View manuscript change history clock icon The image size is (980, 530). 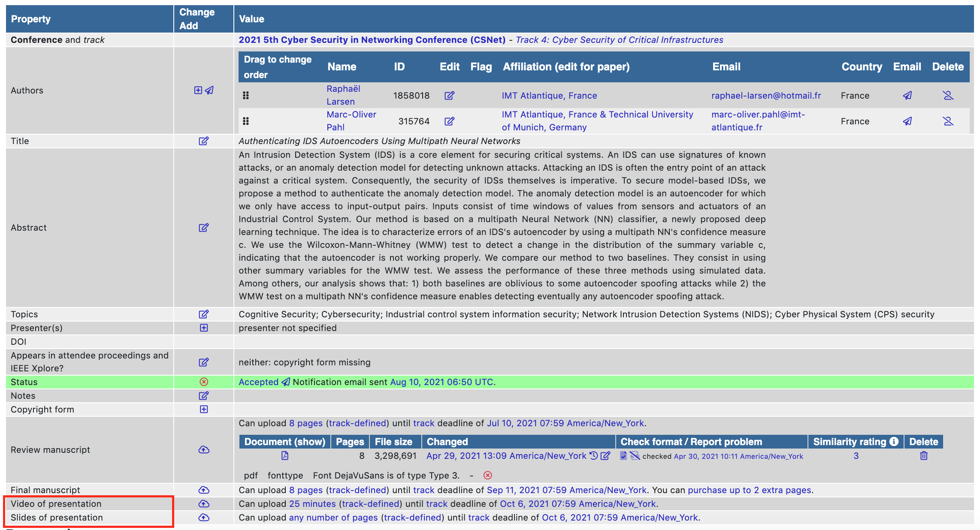[x=594, y=455]
